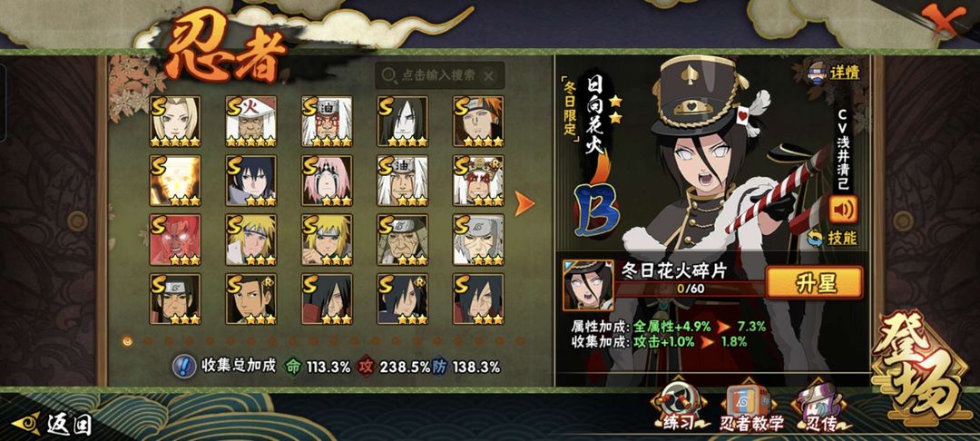980x441 pixels.
Task: Select the Tsunade portrait in first slot
Action: (175, 122)
